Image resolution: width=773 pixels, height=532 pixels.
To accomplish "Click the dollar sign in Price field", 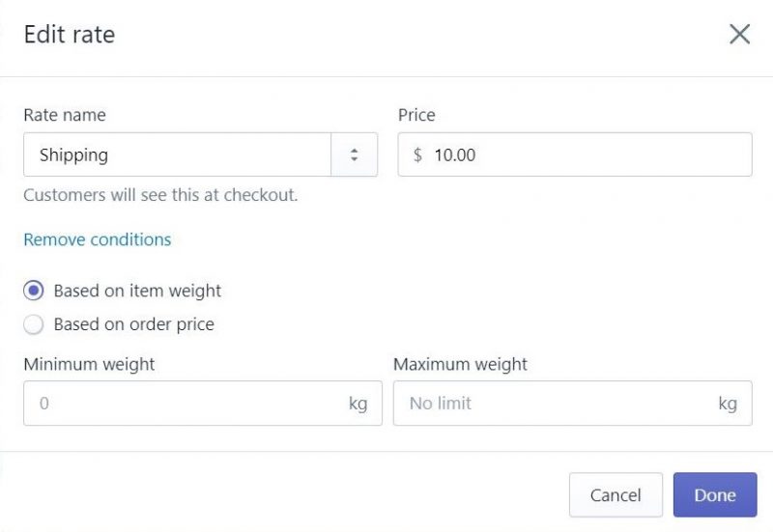I will tap(417, 154).
